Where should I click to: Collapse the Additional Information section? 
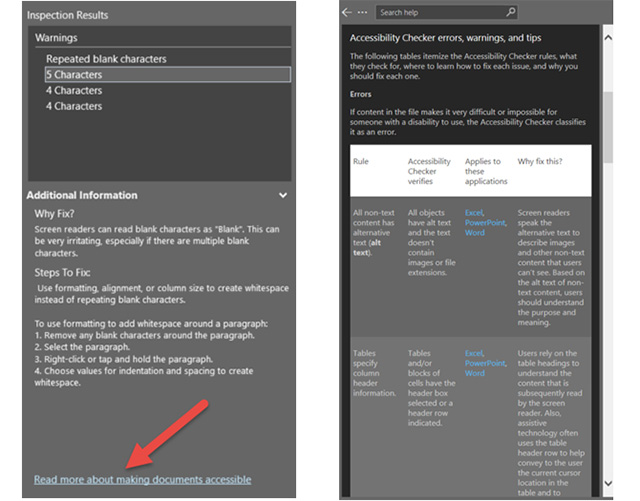pyautogui.click(x=283, y=196)
